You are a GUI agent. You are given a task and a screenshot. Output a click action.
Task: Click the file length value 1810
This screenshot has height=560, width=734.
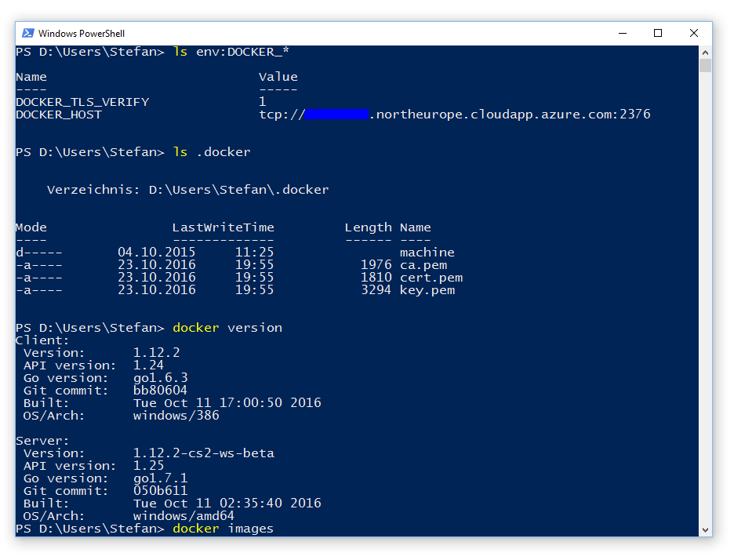376,278
